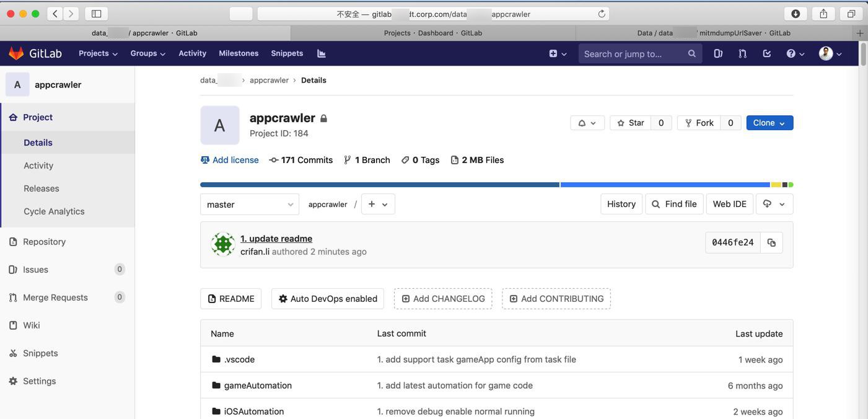Show Safari downloads
The image size is (868, 419).
click(x=796, y=14)
